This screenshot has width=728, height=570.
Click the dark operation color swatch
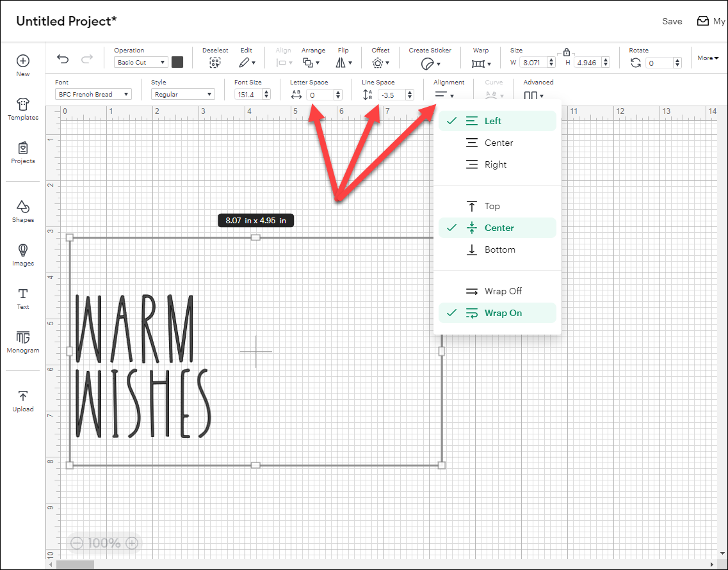coord(177,62)
